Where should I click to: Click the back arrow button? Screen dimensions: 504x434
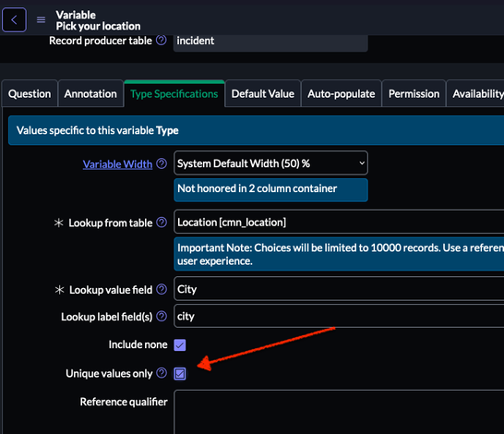[14, 20]
